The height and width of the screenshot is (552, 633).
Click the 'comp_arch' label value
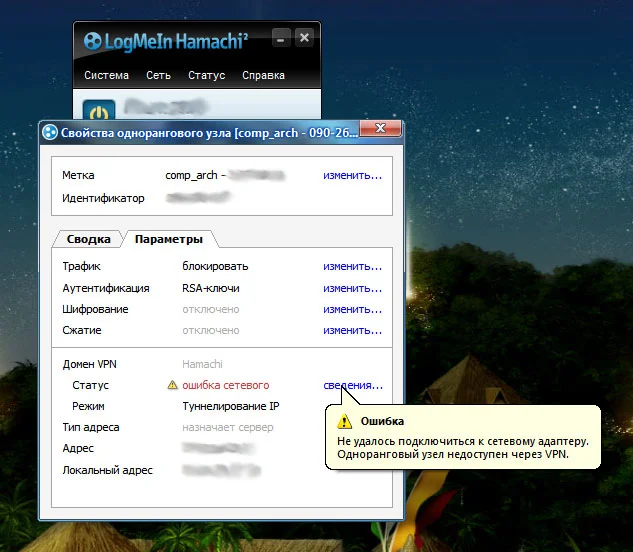(x=191, y=176)
